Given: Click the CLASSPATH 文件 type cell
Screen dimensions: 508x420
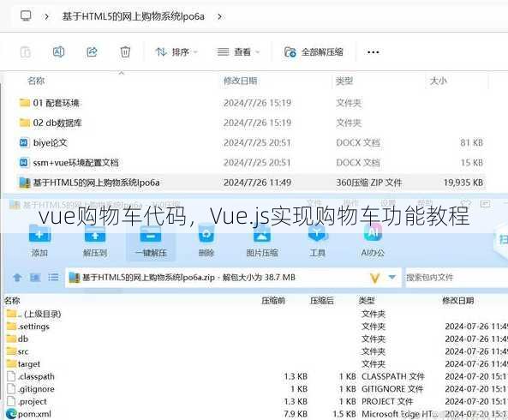Looking at the screenshot, I should point(393,376).
